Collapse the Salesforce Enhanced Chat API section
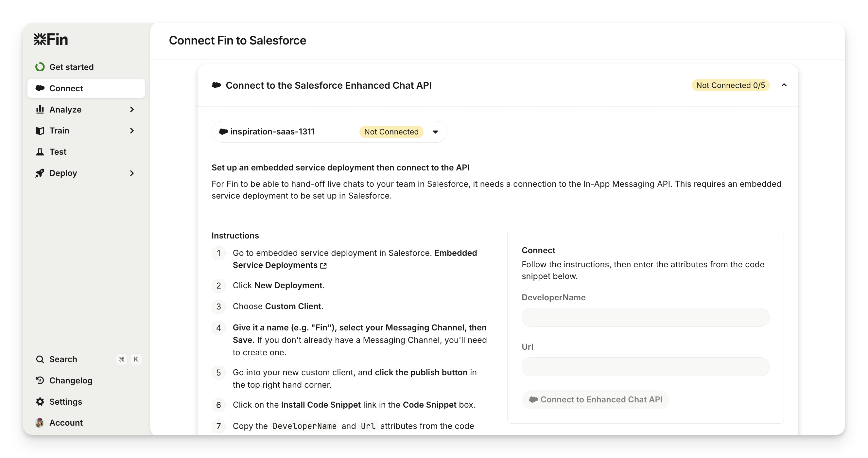 (x=784, y=85)
